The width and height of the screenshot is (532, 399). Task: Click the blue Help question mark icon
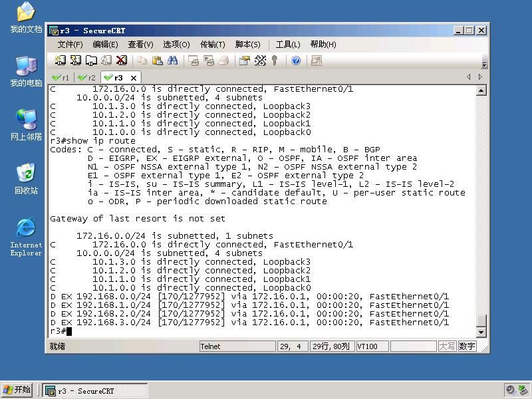[296, 61]
